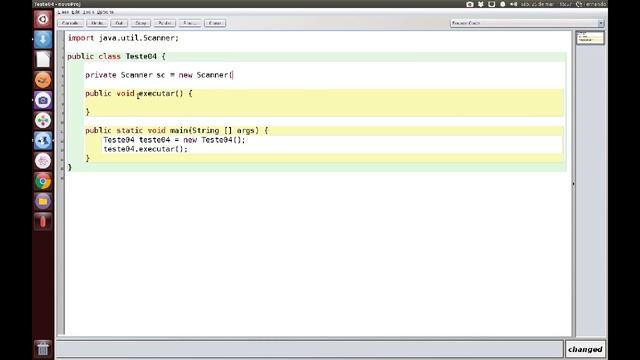Click the Copy toolbar button
The height and width of the screenshot is (360, 640).
(x=141, y=23)
